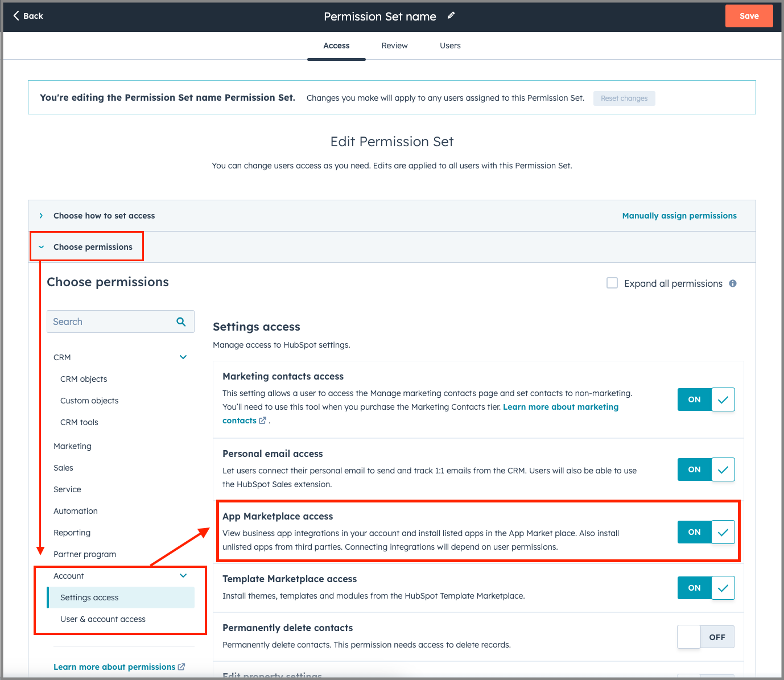Select Sales category in the sidebar
Viewport: 784px width, 680px height.
tap(63, 468)
